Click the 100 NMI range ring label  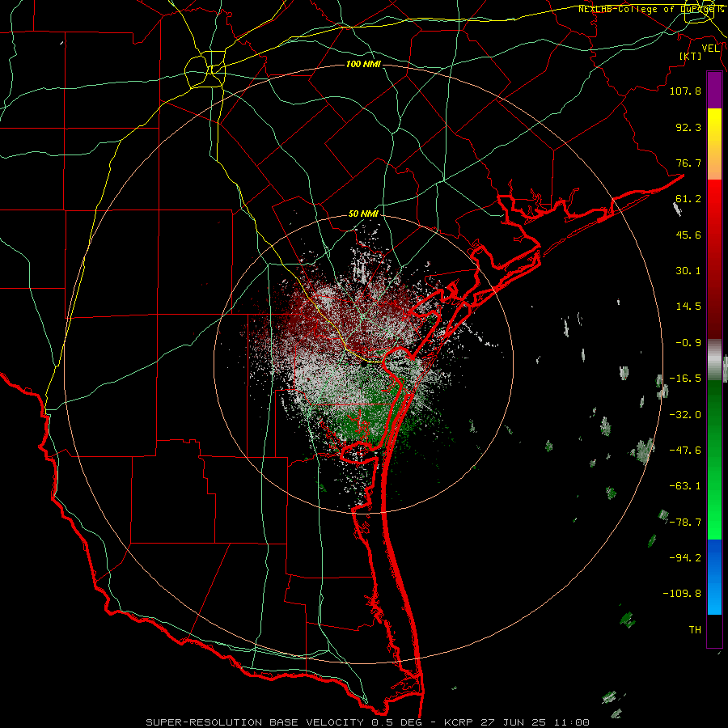tap(363, 64)
